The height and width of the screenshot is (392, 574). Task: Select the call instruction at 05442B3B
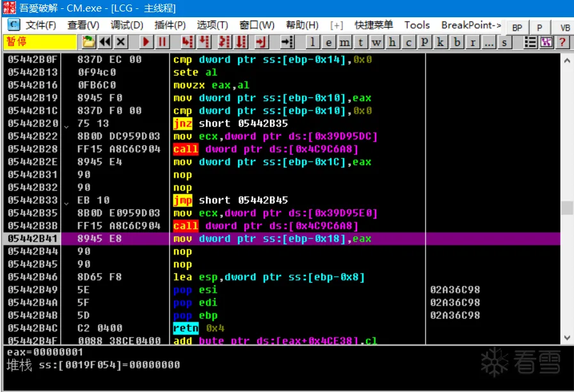[266, 226]
